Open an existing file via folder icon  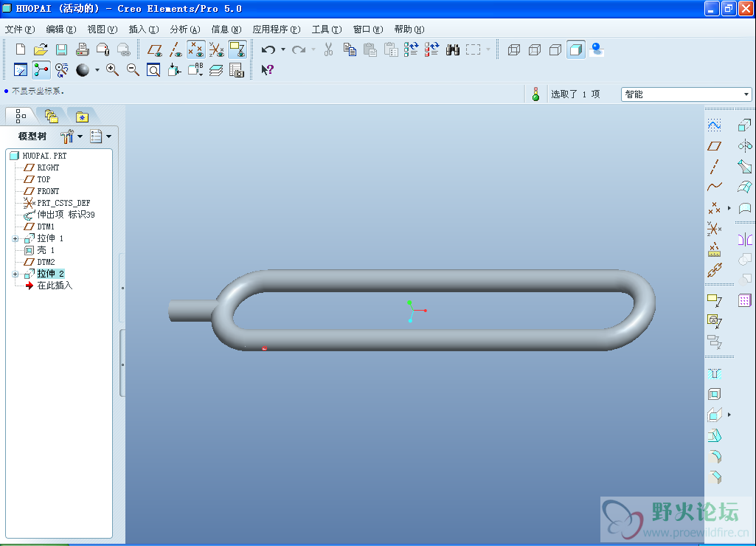point(41,49)
